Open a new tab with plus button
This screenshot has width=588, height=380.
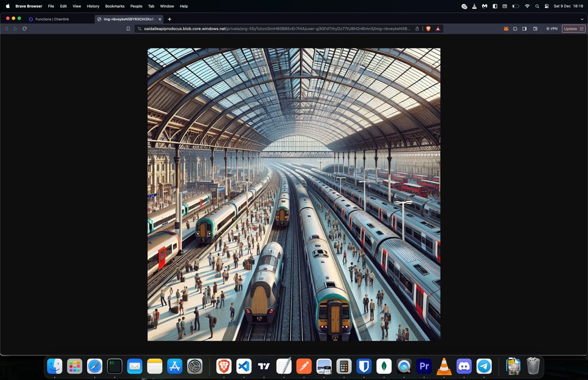170,19
